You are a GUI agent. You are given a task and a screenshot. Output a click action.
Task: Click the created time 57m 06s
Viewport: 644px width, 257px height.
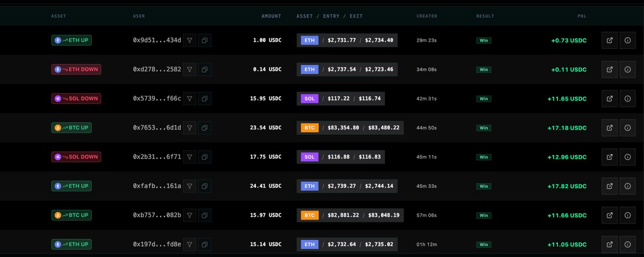pyautogui.click(x=428, y=215)
